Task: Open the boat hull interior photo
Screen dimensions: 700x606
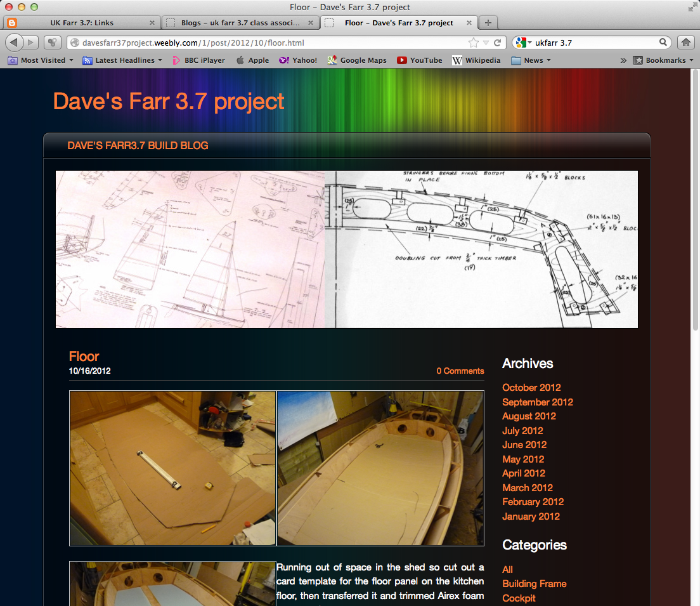Action: pos(380,468)
